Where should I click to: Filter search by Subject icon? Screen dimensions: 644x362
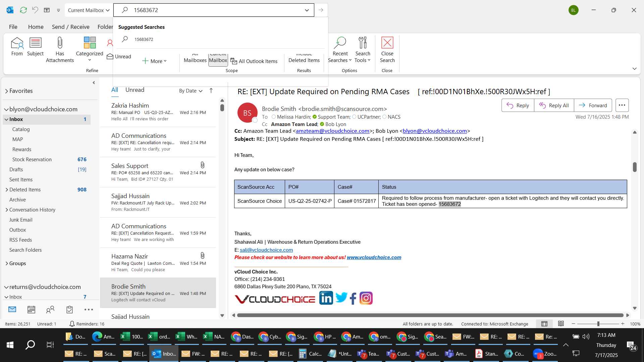[x=35, y=47]
